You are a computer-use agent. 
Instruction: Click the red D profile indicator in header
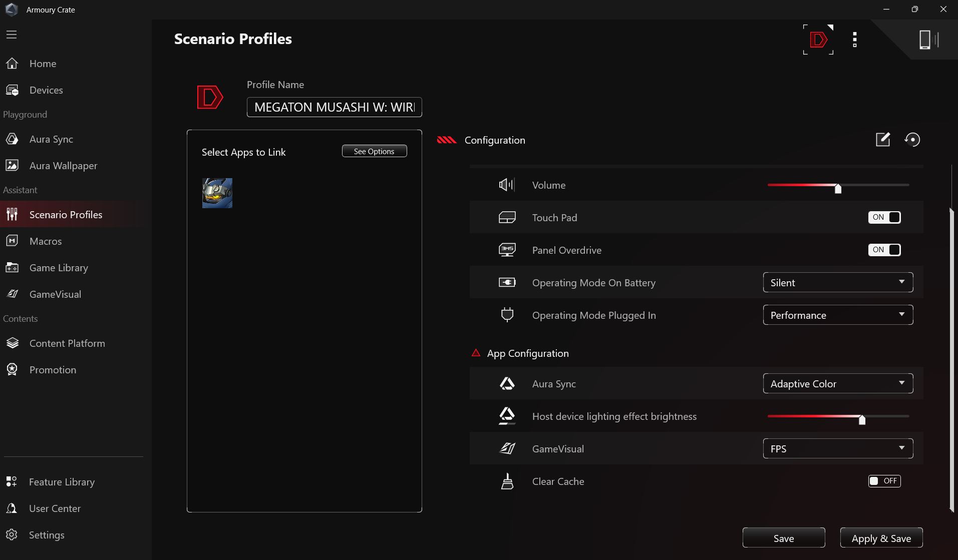pos(818,40)
